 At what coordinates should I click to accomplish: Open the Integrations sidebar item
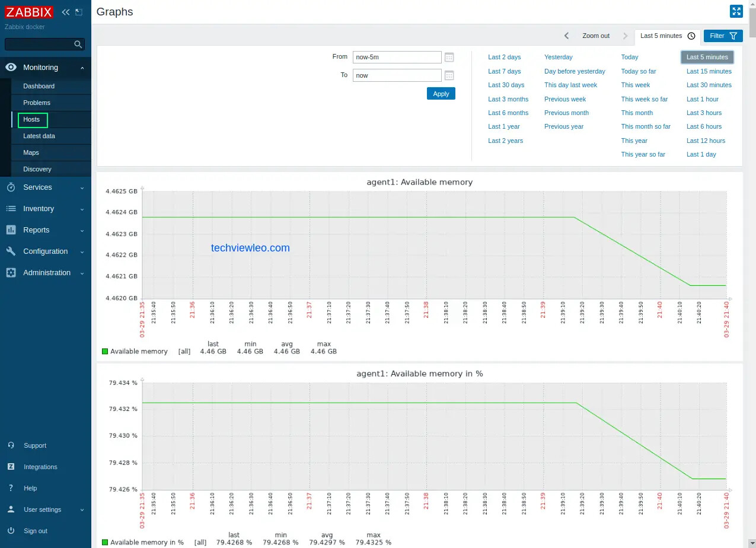coord(40,467)
